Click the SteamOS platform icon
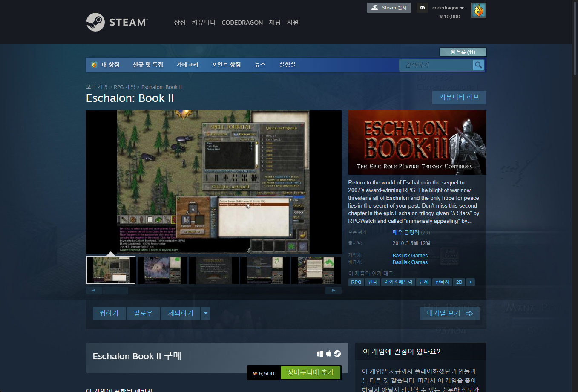 (x=337, y=354)
